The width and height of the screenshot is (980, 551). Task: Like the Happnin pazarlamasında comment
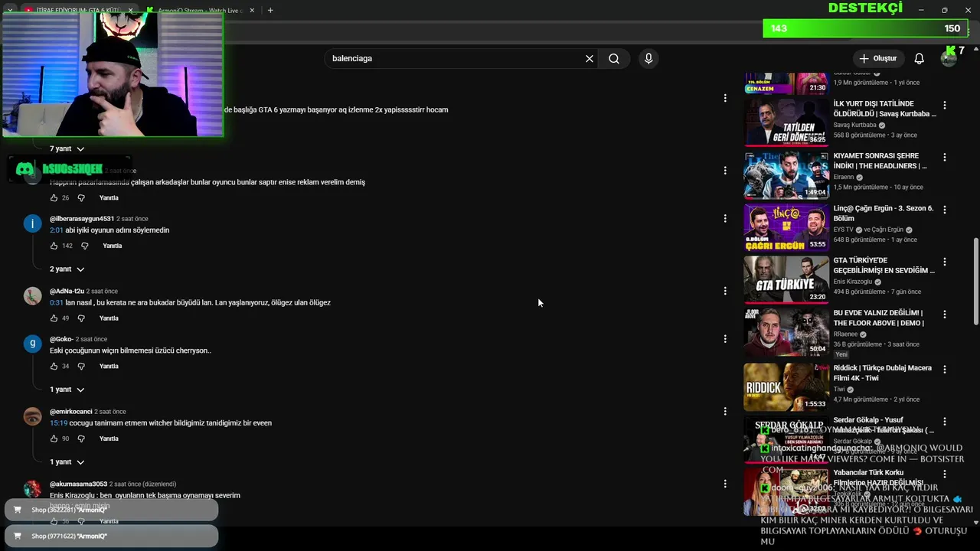pos(54,198)
